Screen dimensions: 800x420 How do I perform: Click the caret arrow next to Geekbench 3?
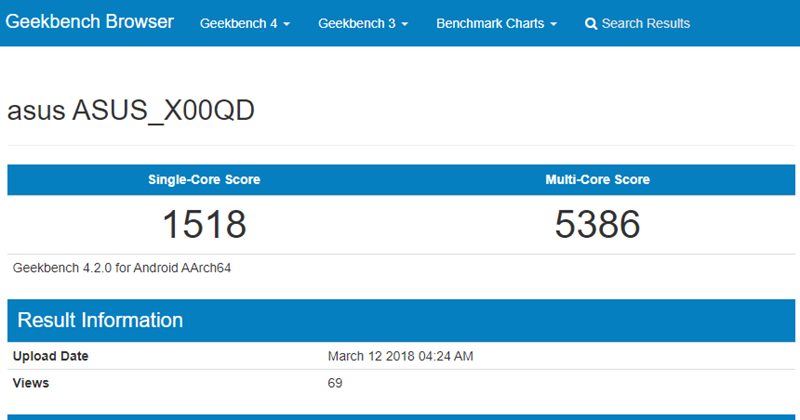point(404,24)
